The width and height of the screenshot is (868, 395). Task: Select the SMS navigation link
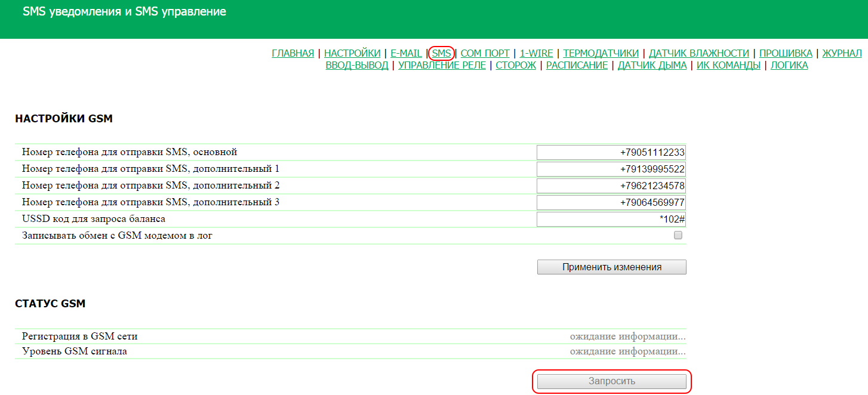click(442, 54)
